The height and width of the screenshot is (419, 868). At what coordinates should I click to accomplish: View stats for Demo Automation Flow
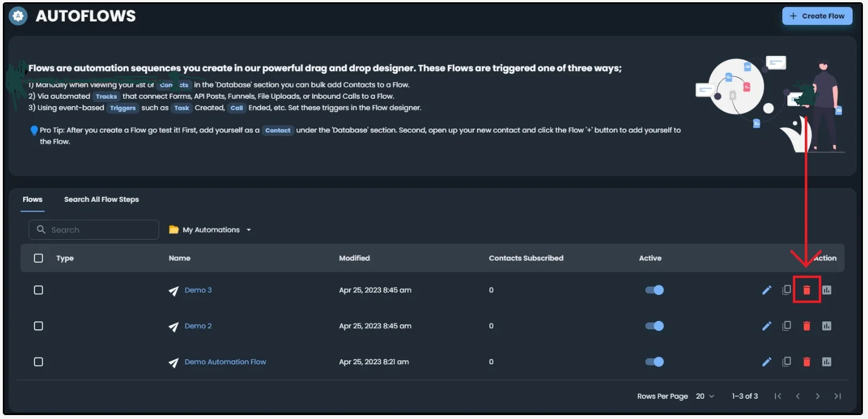pos(827,362)
